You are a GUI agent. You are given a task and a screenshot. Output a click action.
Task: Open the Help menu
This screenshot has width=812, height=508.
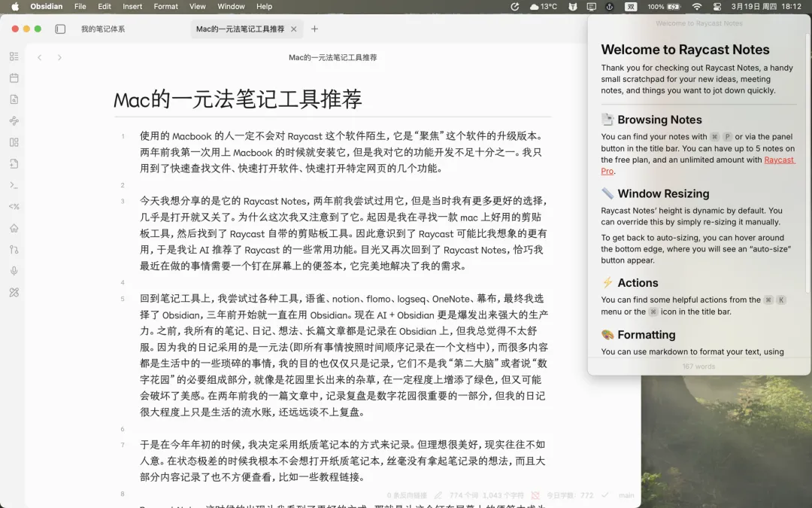pos(264,7)
